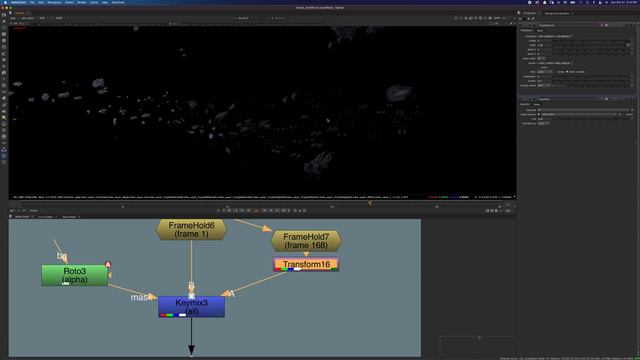Click the mask input label on Keymix3
Screen dimensions: 640x360
(x=140, y=298)
